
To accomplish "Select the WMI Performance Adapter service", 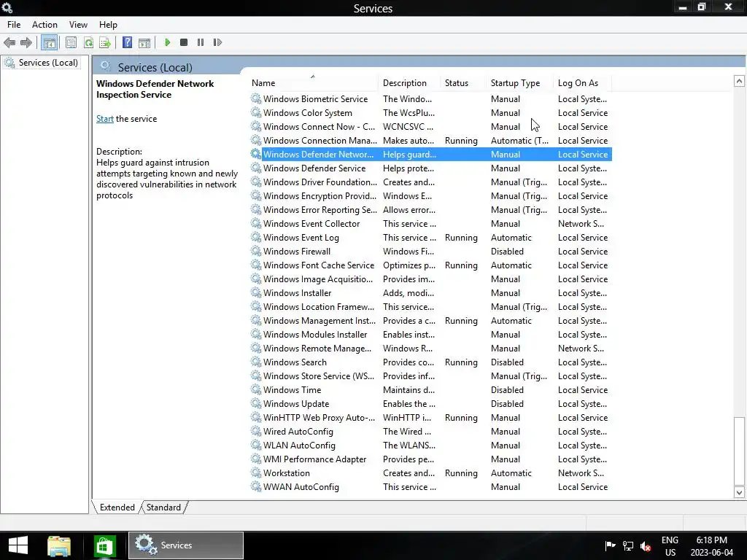I will 430,459.
